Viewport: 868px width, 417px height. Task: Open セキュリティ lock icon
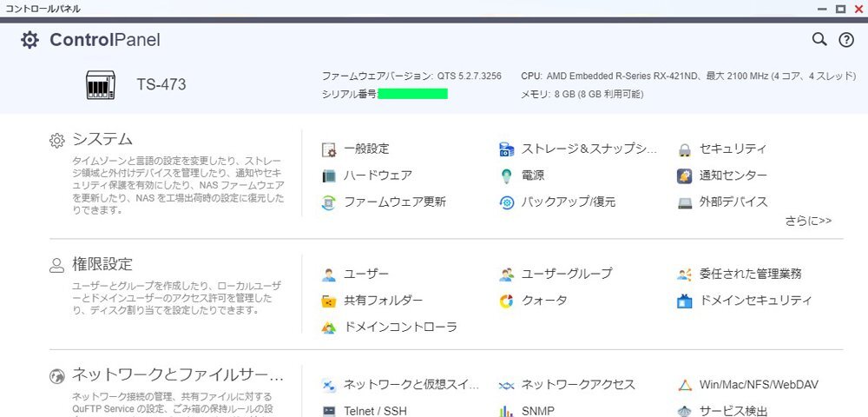pos(685,149)
